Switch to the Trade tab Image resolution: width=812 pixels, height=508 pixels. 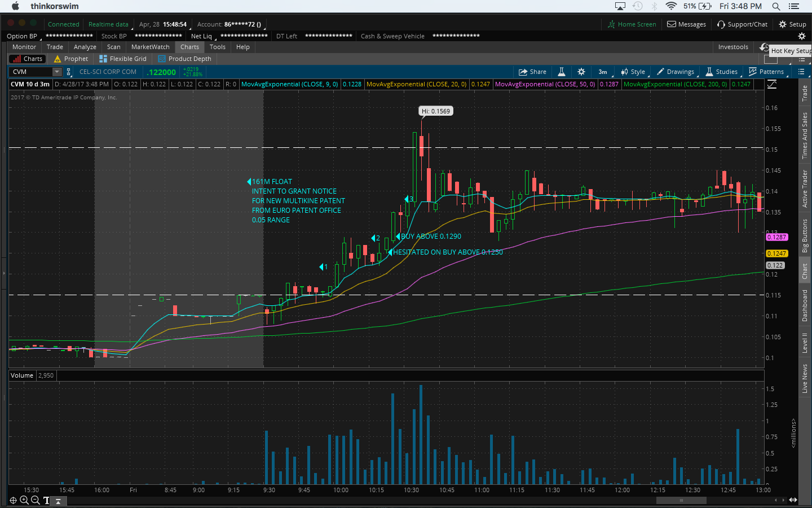click(x=55, y=47)
